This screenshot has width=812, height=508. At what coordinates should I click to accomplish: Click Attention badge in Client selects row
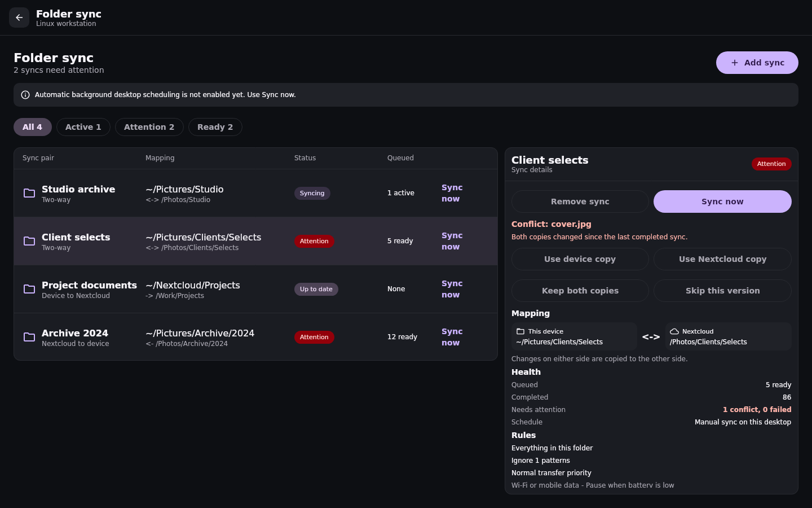click(314, 241)
